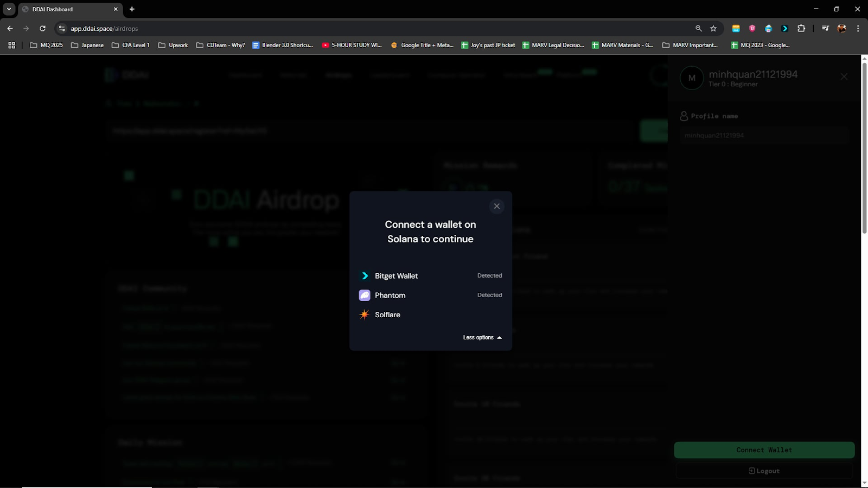Open the Extensions puzzle menu

[x=801, y=28]
